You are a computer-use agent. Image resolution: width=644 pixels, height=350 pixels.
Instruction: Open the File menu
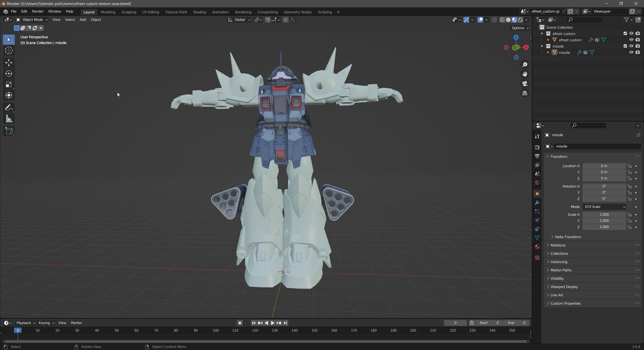14,12
